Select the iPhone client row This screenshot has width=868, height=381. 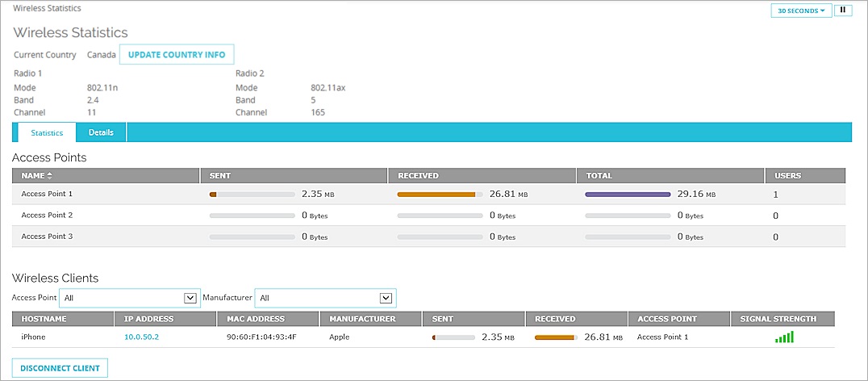(33, 337)
